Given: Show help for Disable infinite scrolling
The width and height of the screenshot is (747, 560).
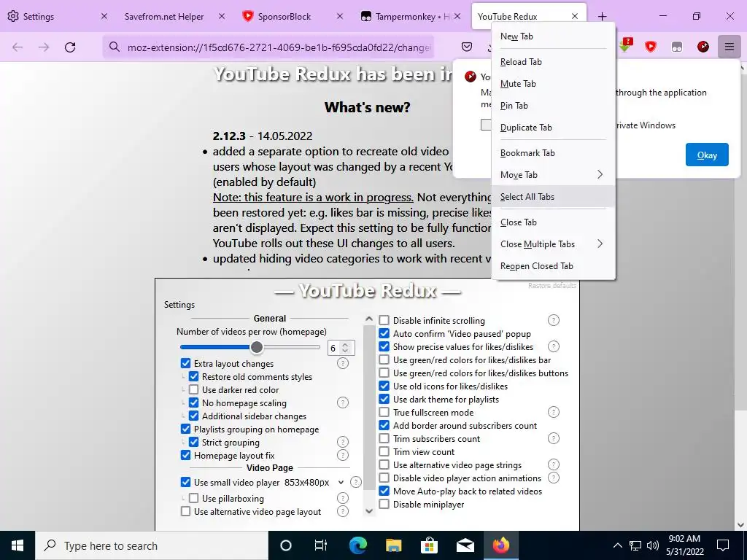Looking at the screenshot, I should [x=553, y=321].
